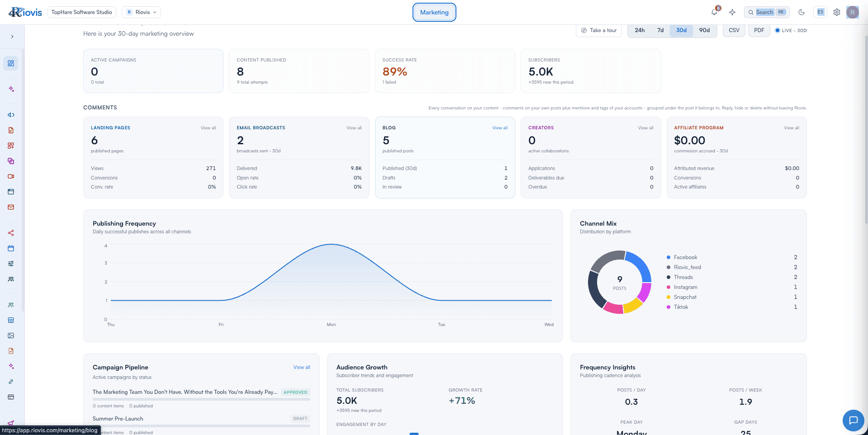The image size is (868, 435).
Task: Click the Riovis logo
Action: point(25,12)
